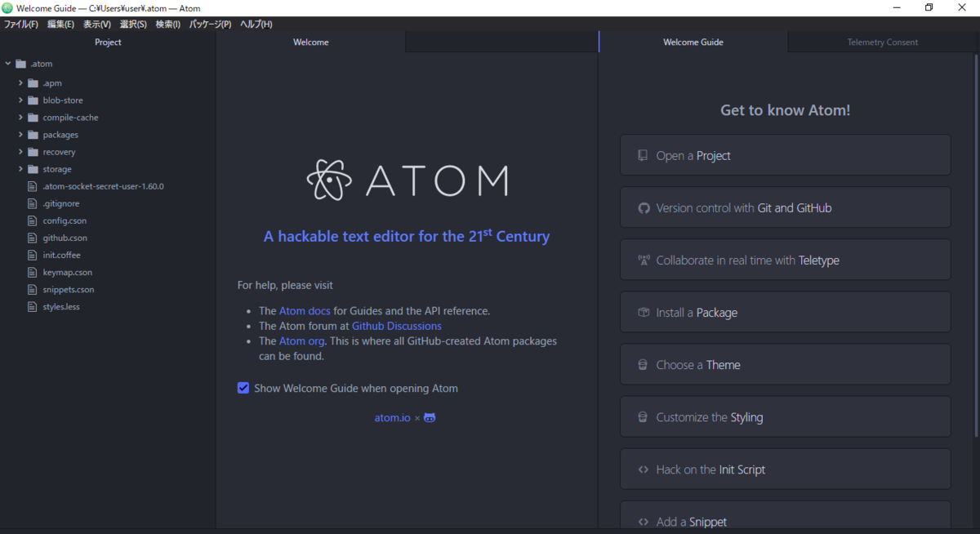
Task: Expand the compile-cache folder chevron
Action: coord(20,118)
